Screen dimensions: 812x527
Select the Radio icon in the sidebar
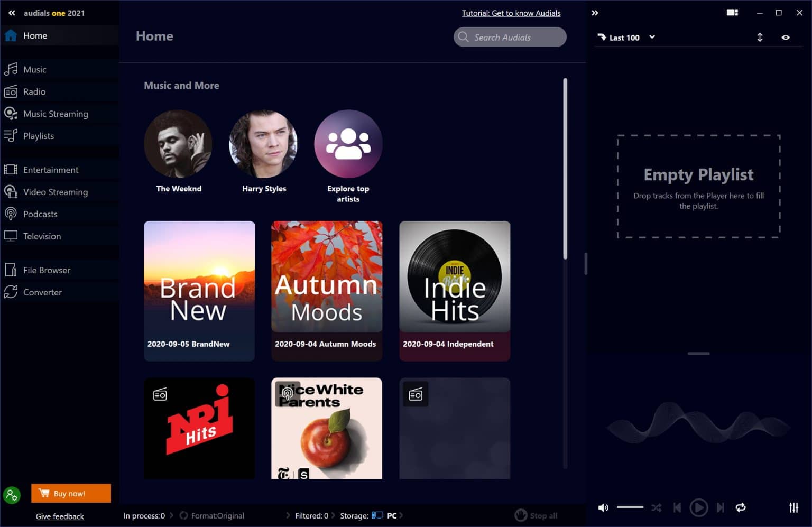(x=11, y=91)
